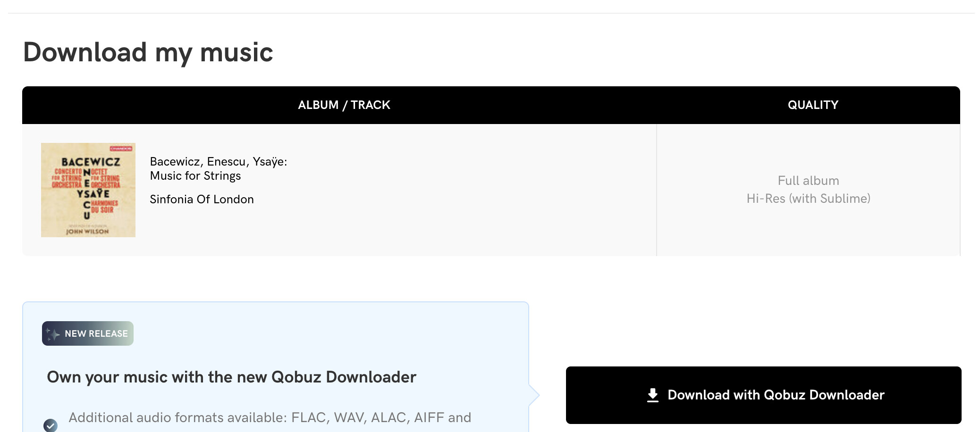The height and width of the screenshot is (432, 980).
Task: Click the QUALITY column header
Action: point(813,105)
